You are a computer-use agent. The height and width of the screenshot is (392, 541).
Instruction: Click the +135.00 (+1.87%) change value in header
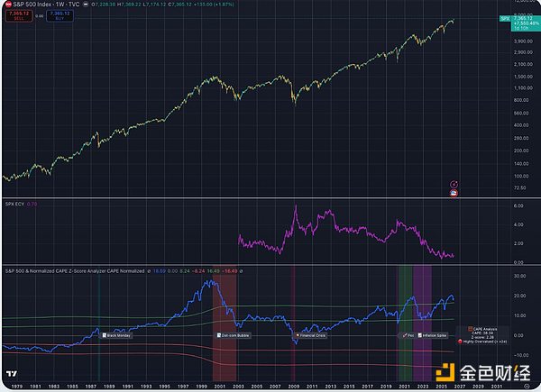[x=213, y=5]
